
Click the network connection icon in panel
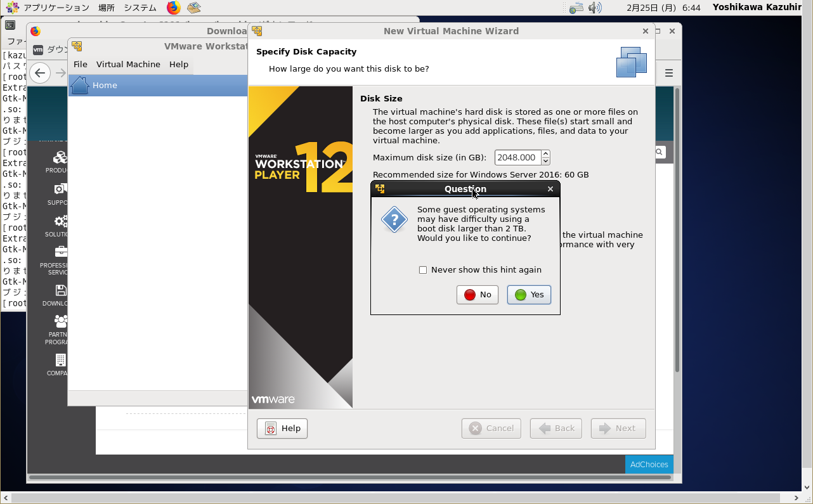pos(576,8)
